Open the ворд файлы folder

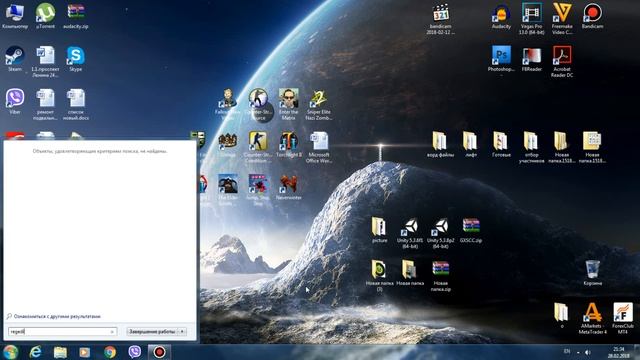point(440,144)
